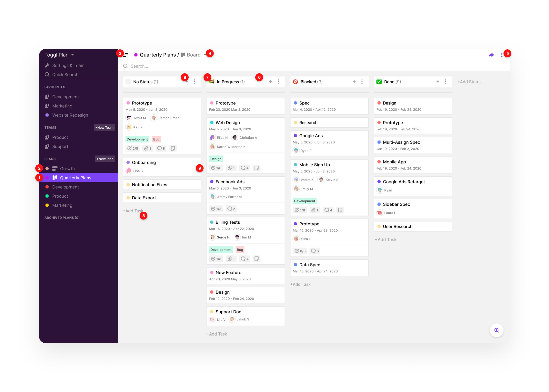Open the three-dot menu of the Done column
The width and height of the screenshot is (549, 392).
tap(446, 82)
